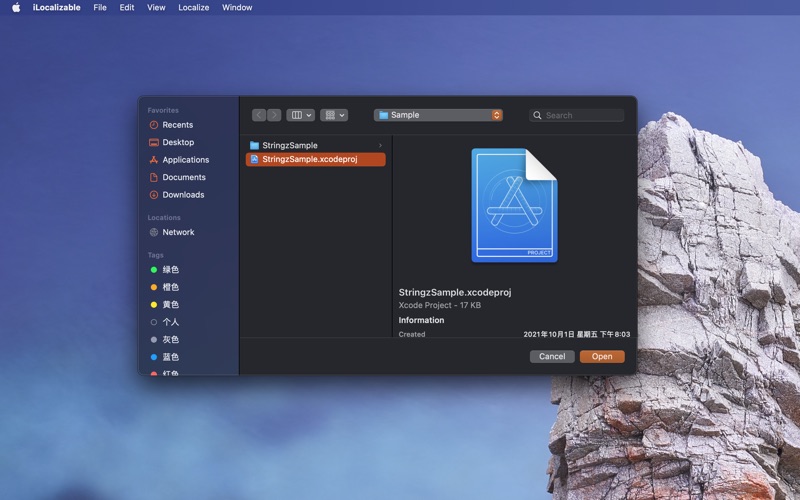Select the green 绿色 tag

point(164,269)
